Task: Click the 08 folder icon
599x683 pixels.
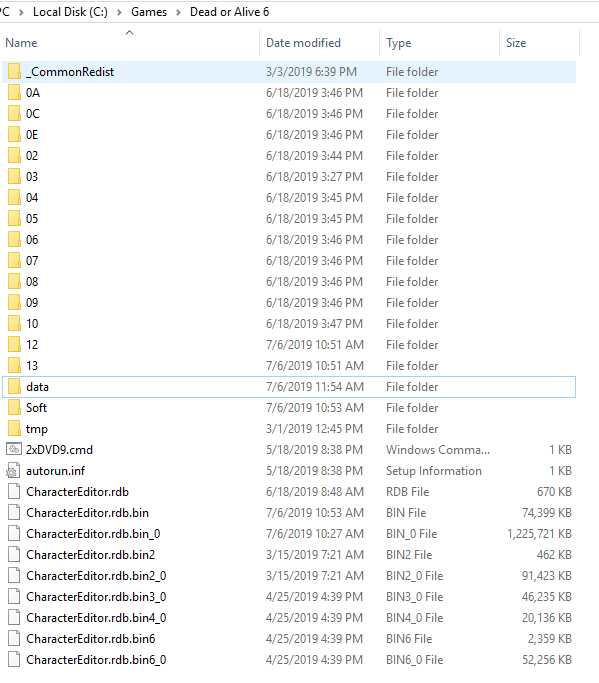Action: coord(14,281)
